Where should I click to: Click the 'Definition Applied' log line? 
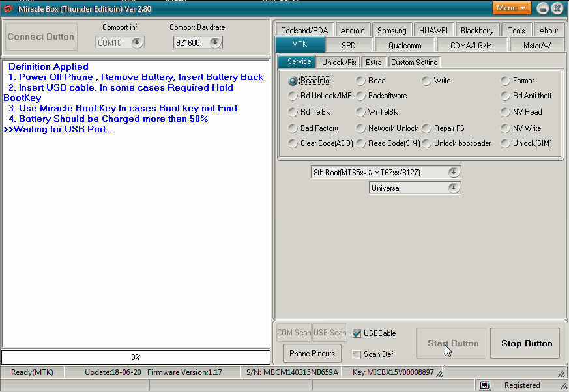tap(48, 66)
